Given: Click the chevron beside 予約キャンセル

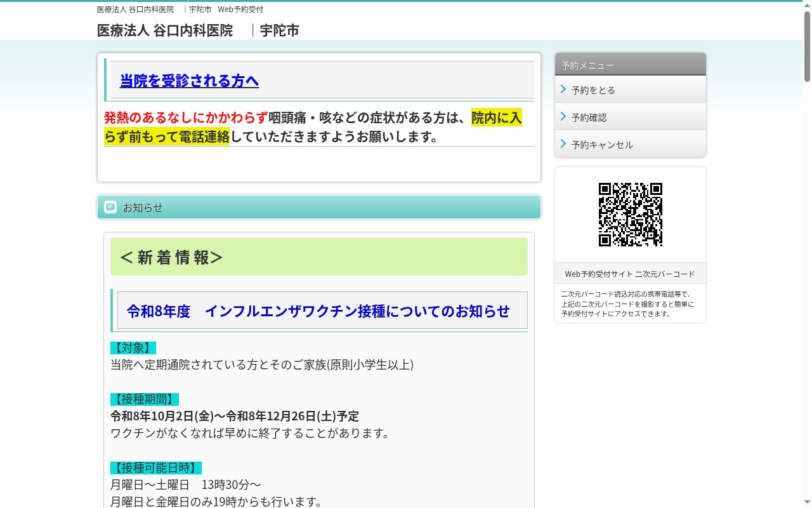Looking at the screenshot, I should click(x=563, y=144).
